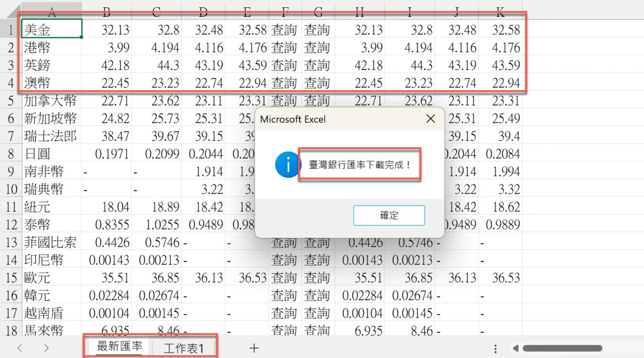Select the 英鎊 currency cell
Screen dimensions: 644x358
click(52, 65)
